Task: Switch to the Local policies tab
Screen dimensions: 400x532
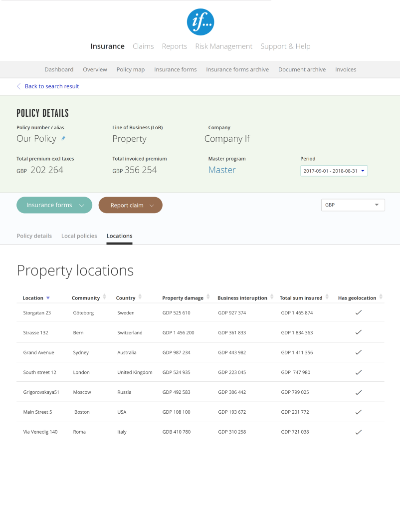Action: coord(79,236)
